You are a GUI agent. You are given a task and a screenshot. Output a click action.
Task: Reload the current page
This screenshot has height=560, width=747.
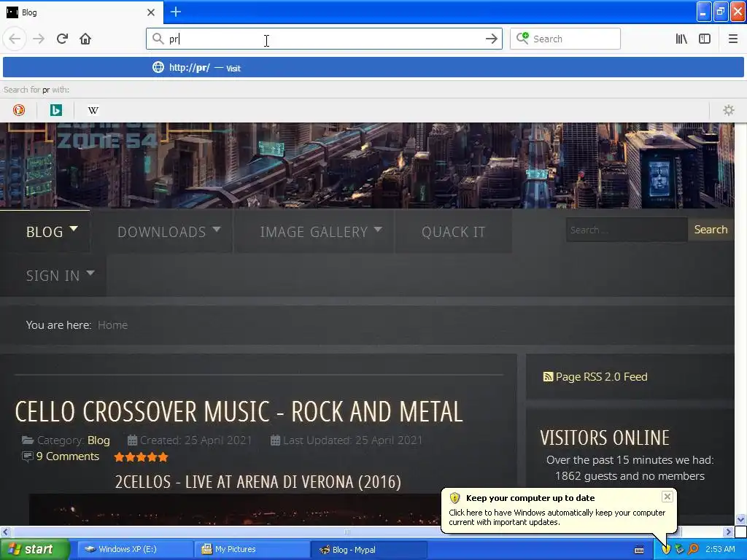pyautogui.click(x=62, y=39)
